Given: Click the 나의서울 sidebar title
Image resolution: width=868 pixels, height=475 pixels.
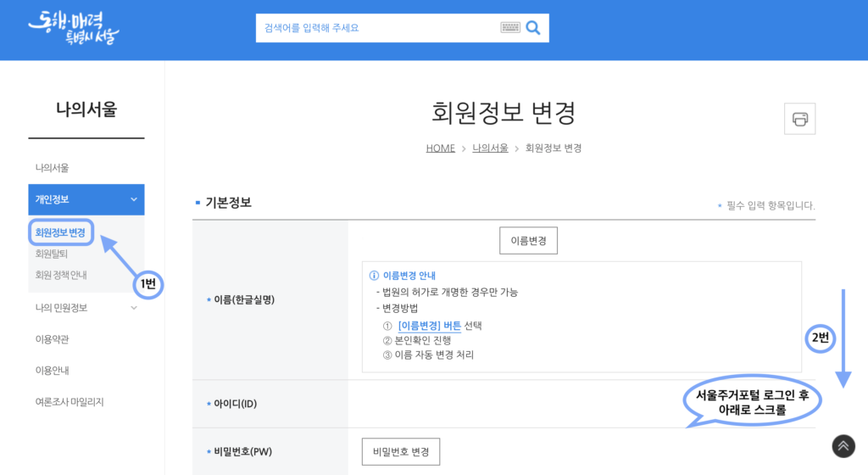Looking at the screenshot, I should click(86, 109).
